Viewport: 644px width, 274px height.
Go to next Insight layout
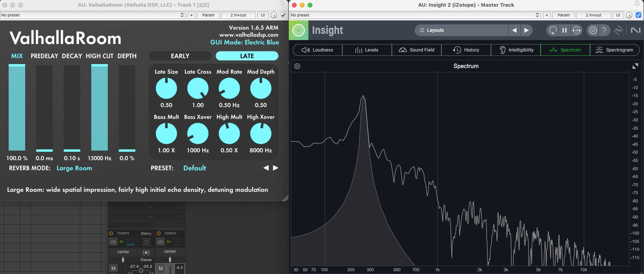(526, 30)
